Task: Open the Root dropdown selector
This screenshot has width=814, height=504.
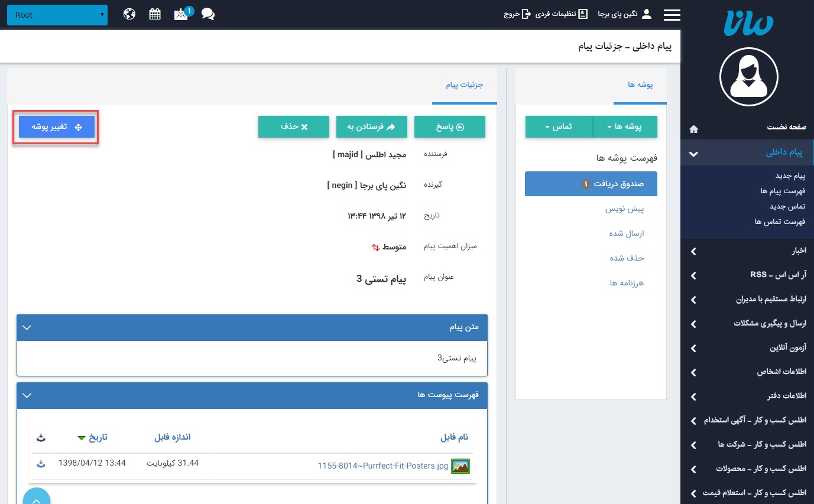Action: point(57,14)
